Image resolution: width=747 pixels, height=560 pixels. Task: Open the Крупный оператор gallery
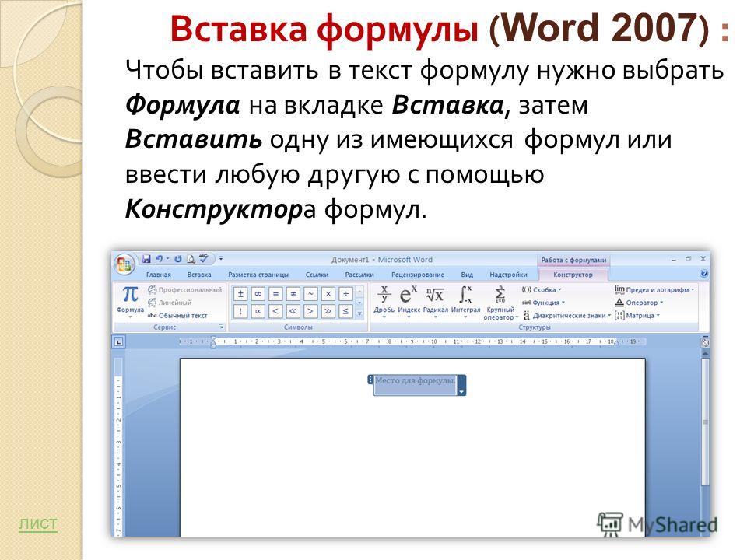pyautogui.click(x=500, y=303)
